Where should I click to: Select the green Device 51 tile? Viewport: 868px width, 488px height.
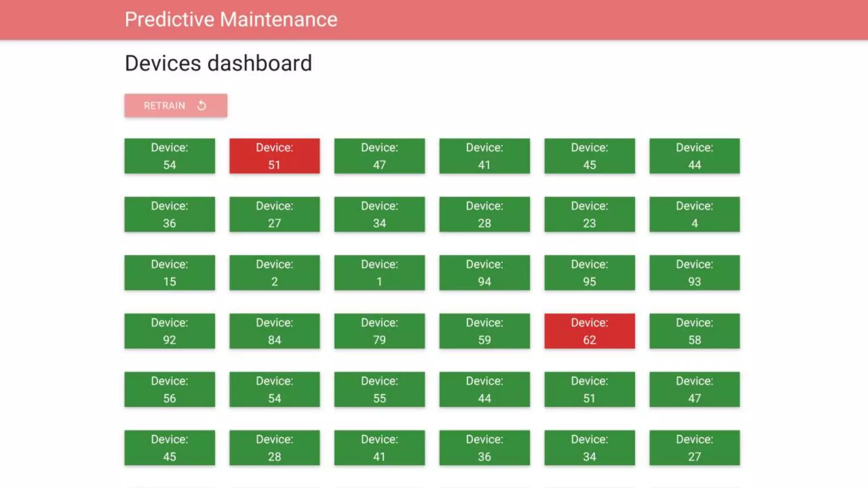(589, 389)
